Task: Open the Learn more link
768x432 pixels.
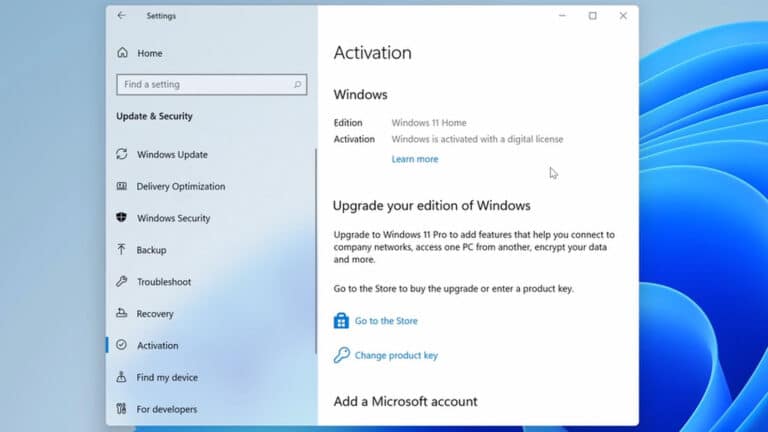Action: [414, 159]
